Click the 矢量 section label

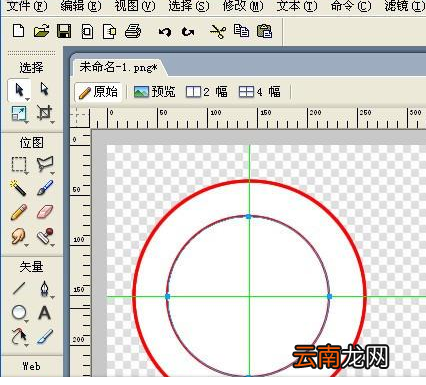(31, 267)
